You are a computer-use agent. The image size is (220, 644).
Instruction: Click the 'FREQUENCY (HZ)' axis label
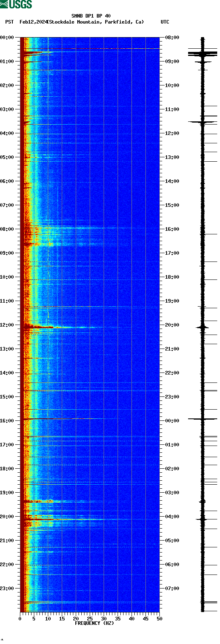coord(94,623)
